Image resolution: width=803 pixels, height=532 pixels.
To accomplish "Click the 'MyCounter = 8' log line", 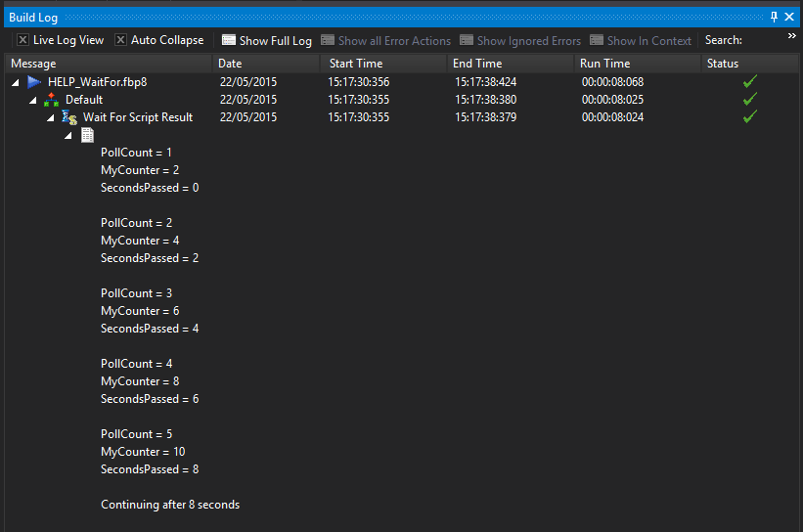I will (140, 381).
